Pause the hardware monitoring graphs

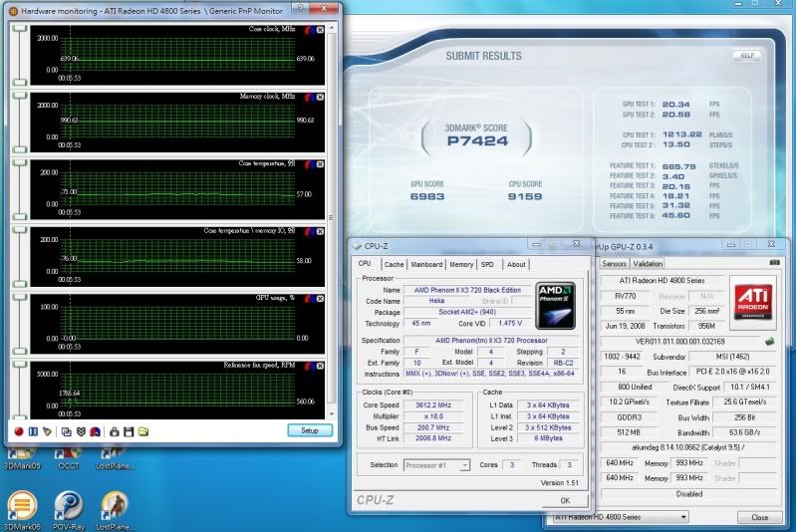33,431
